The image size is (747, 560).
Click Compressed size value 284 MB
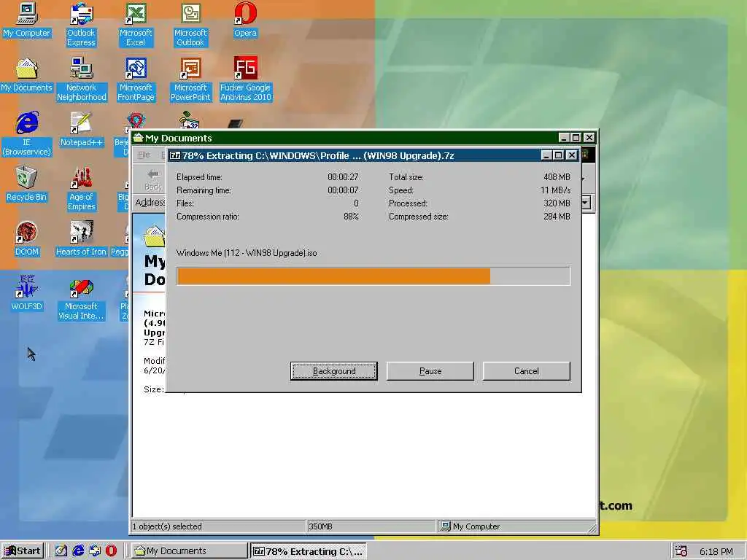coord(557,217)
